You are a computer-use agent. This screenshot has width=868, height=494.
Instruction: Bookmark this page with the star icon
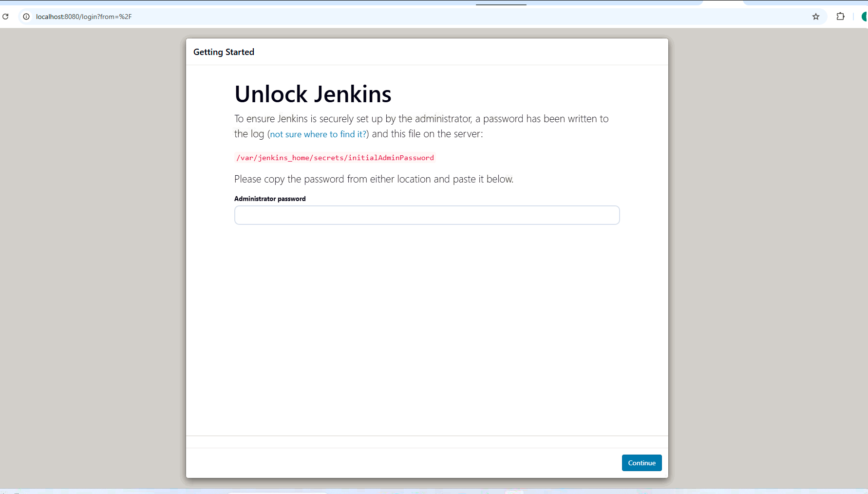816,17
